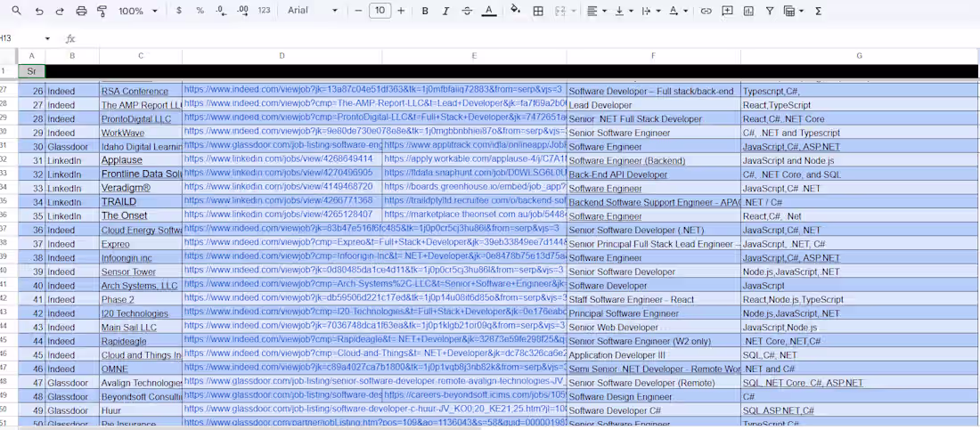
Task: Select 'Back-End API Developer' cell
Action: [x=653, y=174]
